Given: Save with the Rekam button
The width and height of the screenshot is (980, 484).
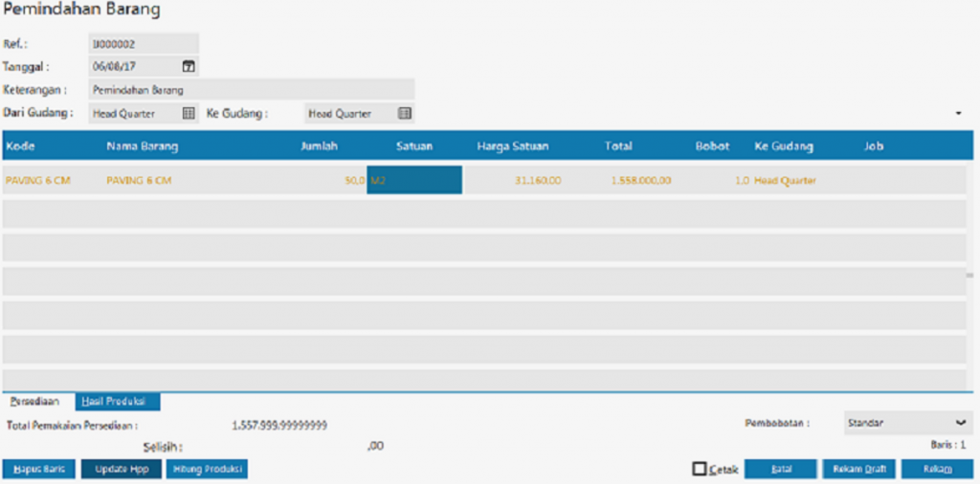Looking at the screenshot, I should coord(937,469).
